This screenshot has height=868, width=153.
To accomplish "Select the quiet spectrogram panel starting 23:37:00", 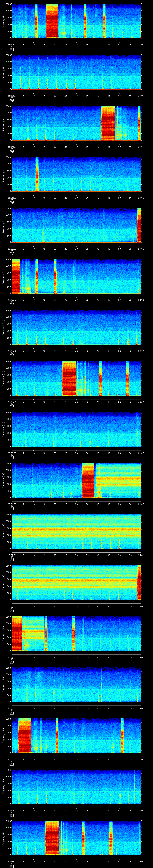I will pos(76,787).
